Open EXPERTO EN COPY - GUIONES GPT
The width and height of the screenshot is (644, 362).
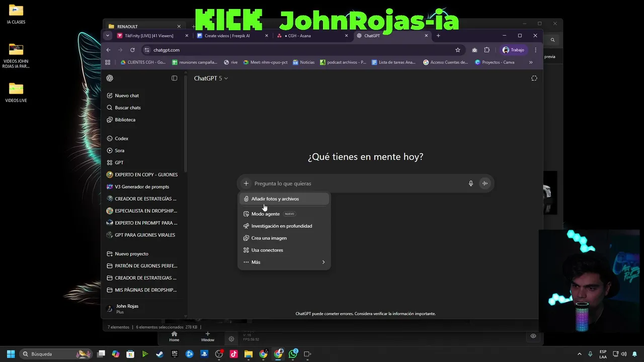tap(143, 174)
